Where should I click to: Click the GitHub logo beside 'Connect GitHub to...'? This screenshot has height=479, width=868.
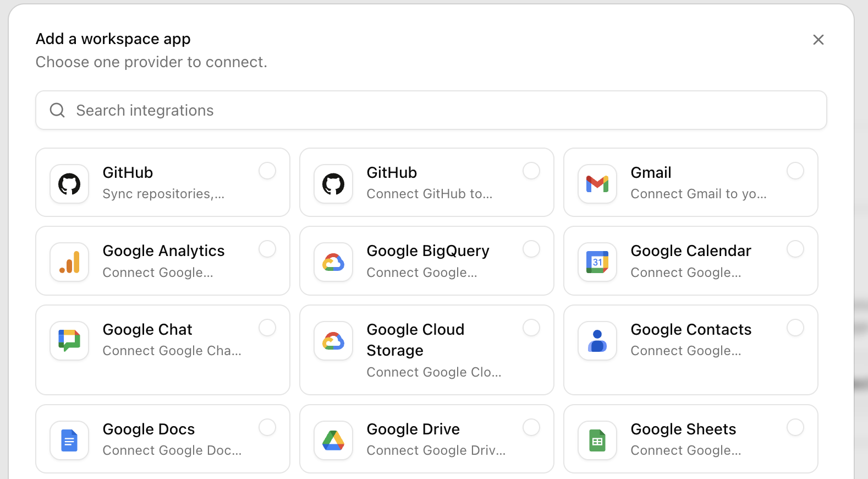(x=333, y=184)
